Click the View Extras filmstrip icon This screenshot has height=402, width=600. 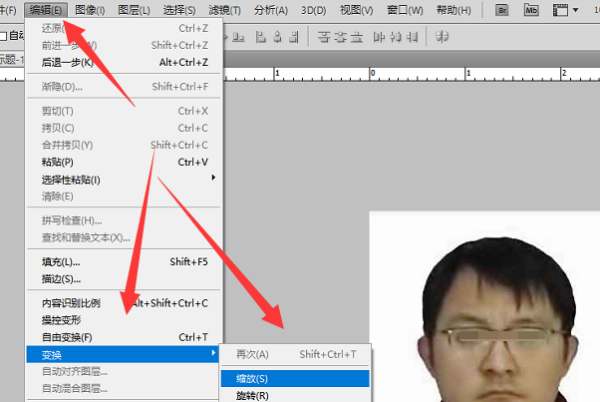560,10
